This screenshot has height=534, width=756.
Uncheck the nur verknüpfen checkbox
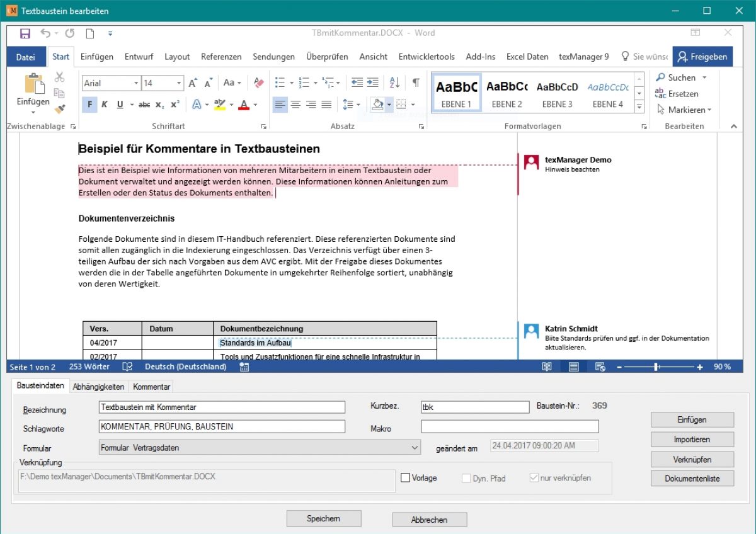pyautogui.click(x=534, y=477)
